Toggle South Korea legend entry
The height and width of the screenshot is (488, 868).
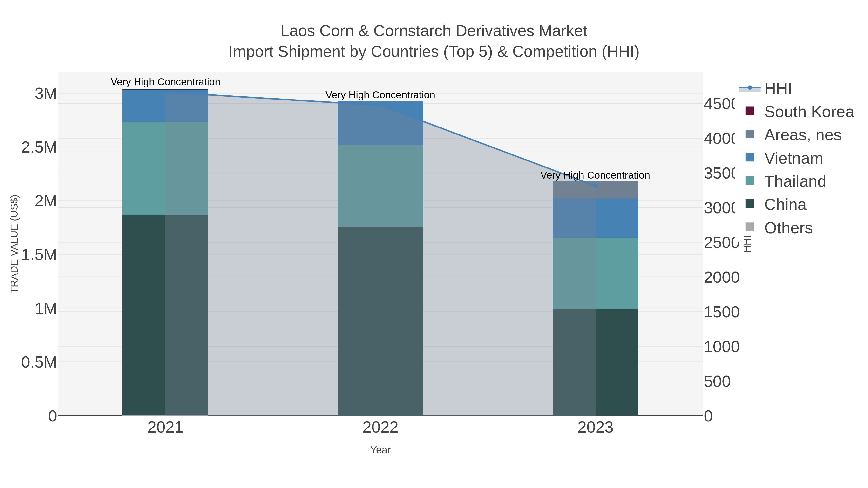[799, 112]
